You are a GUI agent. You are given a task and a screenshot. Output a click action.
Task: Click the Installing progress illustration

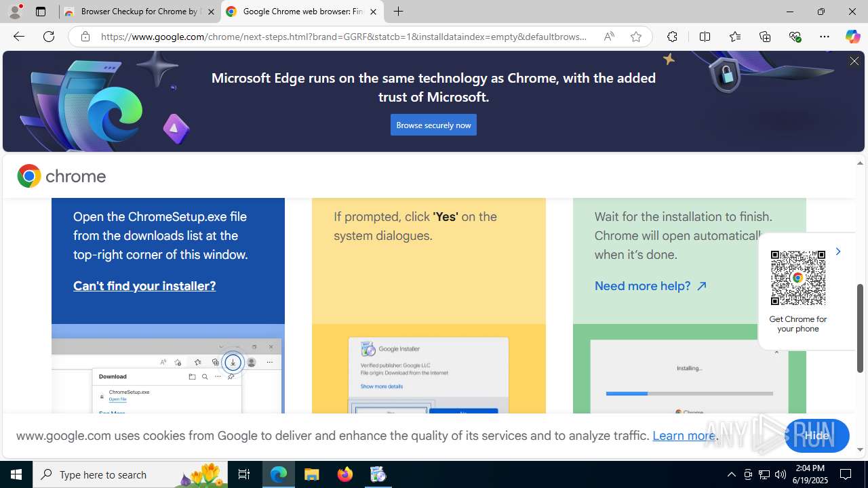point(690,369)
